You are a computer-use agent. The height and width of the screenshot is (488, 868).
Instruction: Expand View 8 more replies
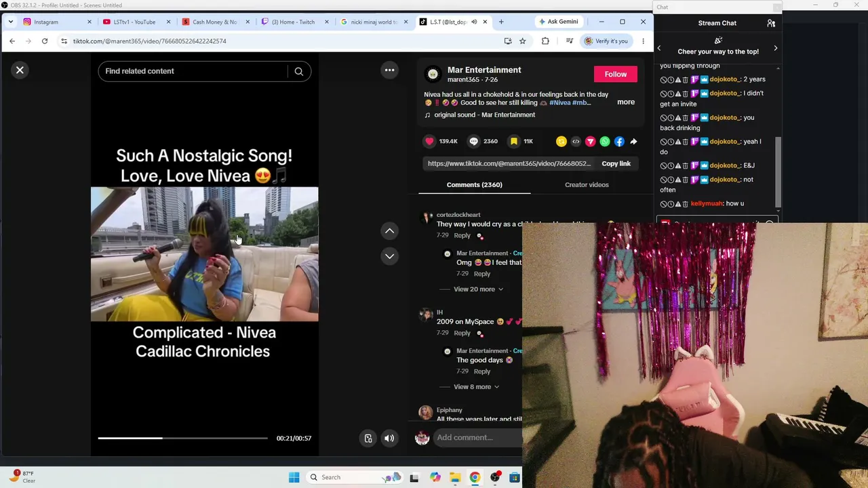tap(476, 387)
